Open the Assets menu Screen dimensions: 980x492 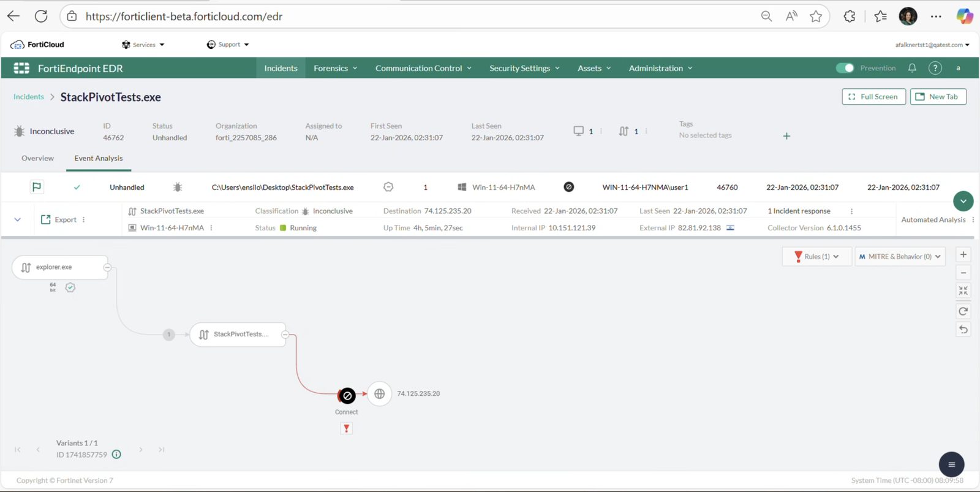coord(594,68)
